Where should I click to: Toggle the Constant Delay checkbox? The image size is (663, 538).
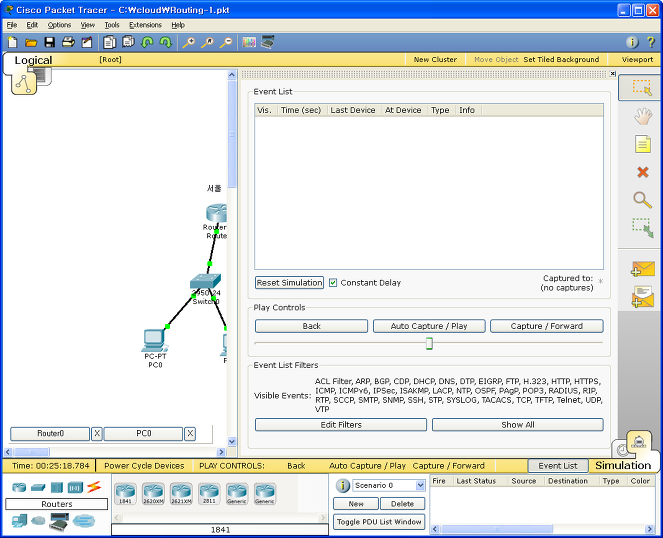click(x=333, y=283)
